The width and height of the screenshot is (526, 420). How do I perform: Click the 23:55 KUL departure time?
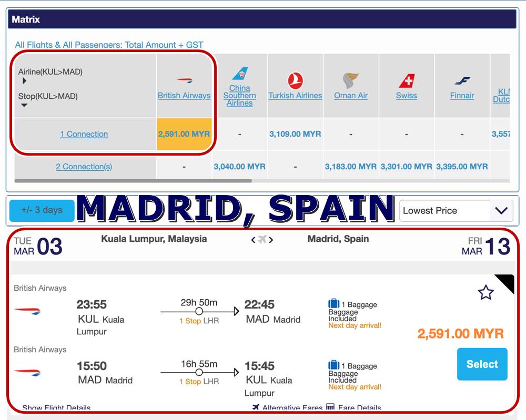coord(92,304)
